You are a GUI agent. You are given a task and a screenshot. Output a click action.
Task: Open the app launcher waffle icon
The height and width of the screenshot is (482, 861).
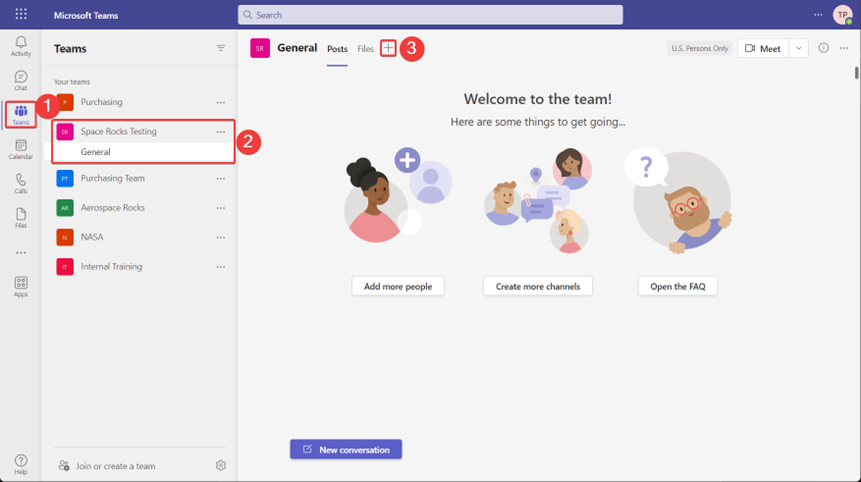tap(21, 14)
